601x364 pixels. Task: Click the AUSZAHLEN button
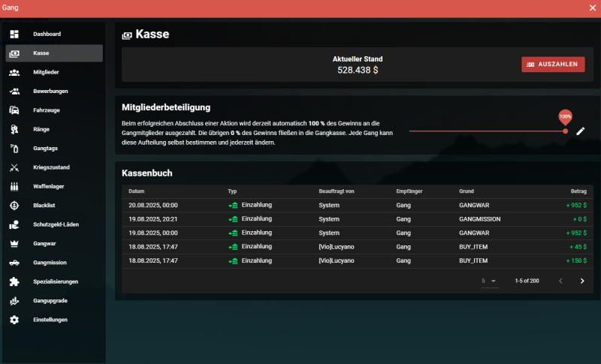tap(553, 65)
